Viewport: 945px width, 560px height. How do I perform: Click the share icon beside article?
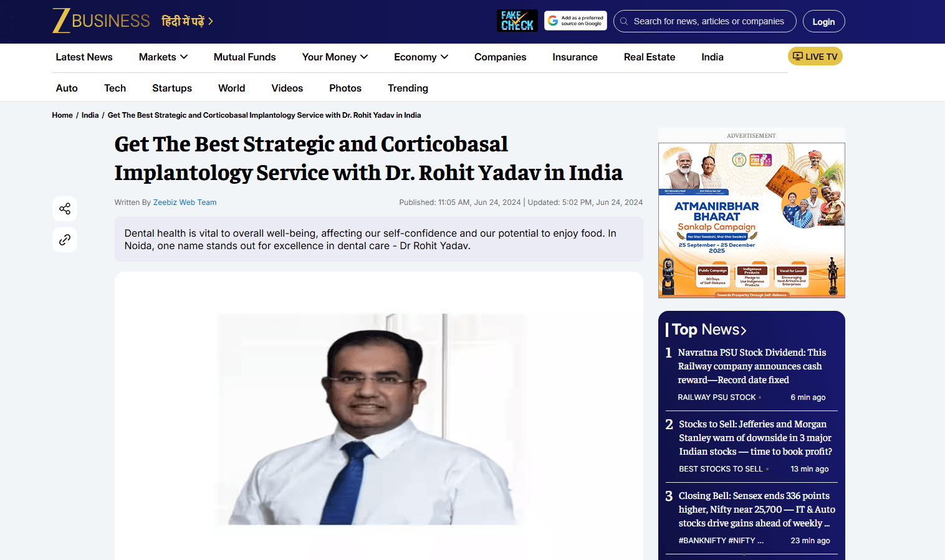coord(65,209)
